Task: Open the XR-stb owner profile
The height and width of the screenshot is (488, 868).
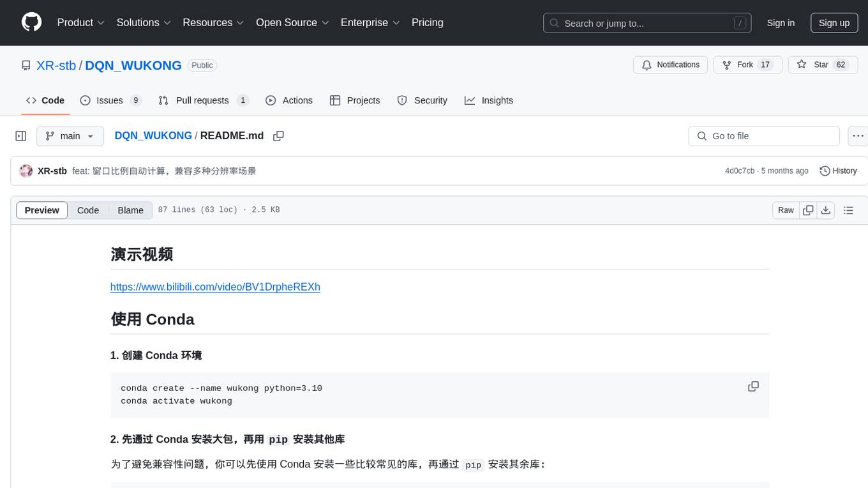Action: pyautogui.click(x=56, y=65)
